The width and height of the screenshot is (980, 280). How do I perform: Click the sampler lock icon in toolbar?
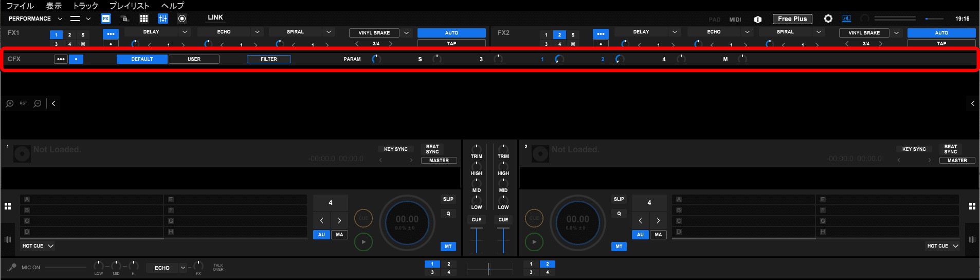tap(124, 19)
